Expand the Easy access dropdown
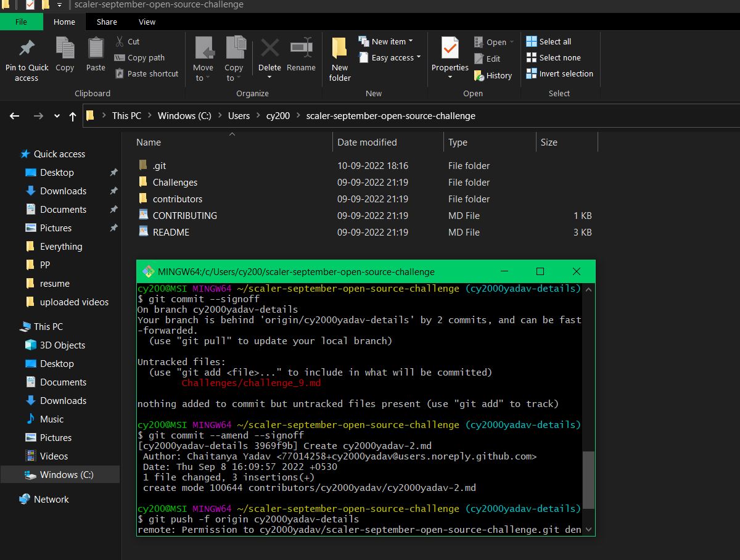740x560 pixels. click(418, 57)
